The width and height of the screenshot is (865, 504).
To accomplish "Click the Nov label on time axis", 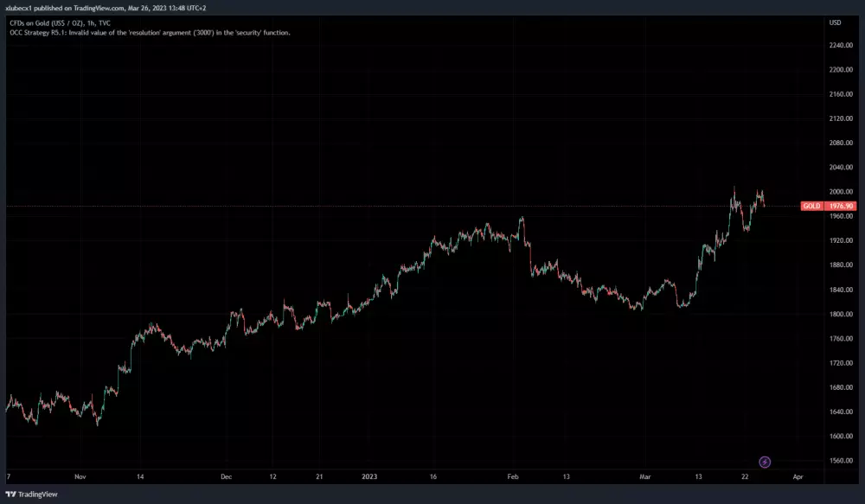I will coord(80,476).
